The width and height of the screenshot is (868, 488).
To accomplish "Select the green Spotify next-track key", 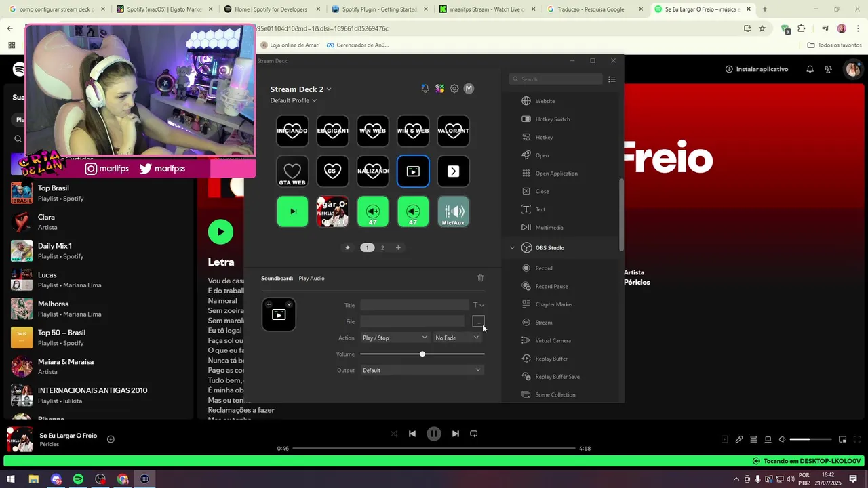I will pyautogui.click(x=292, y=211).
